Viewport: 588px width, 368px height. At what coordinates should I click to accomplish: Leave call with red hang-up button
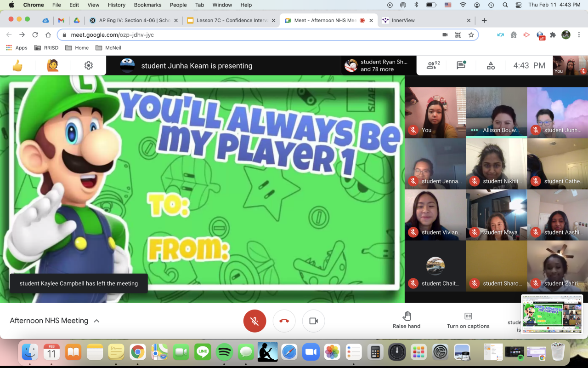coord(284,321)
